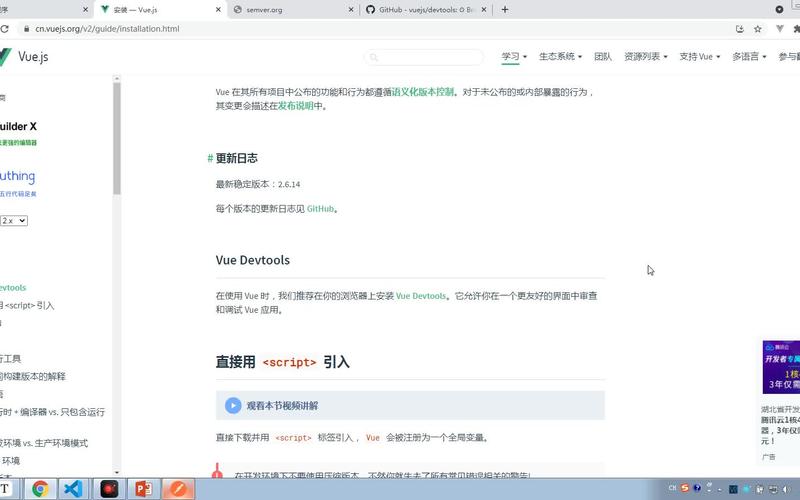The height and width of the screenshot is (500, 800).
Task: Click the blue help tray icon
Action: pyautogui.click(x=697, y=488)
